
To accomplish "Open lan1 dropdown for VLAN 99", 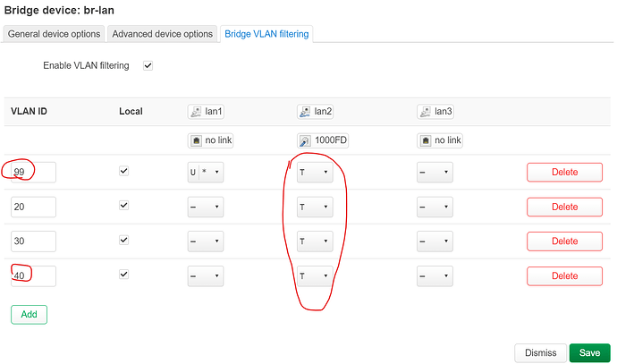I will 206,173.
